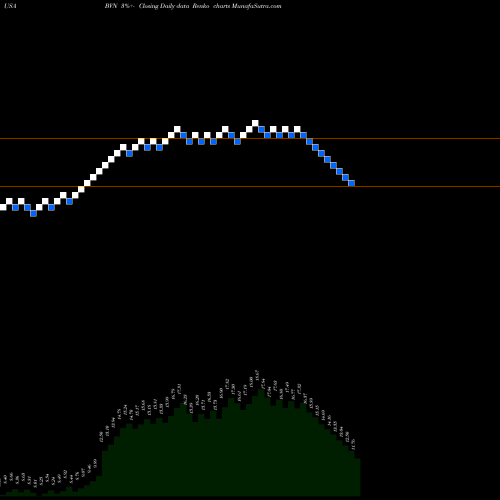Screen dimensions: 500x500
Task: Select the lowest blue Renko brick on the chart
Action: pos(33,213)
